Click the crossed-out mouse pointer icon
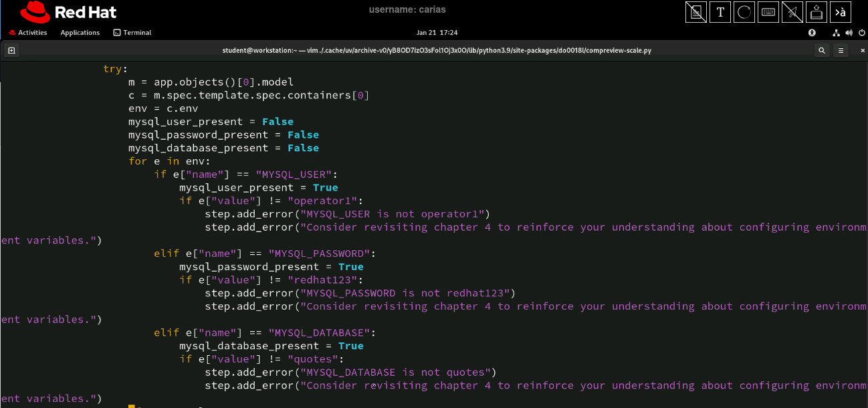The image size is (868, 408). pyautogui.click(x=792, y=12)
